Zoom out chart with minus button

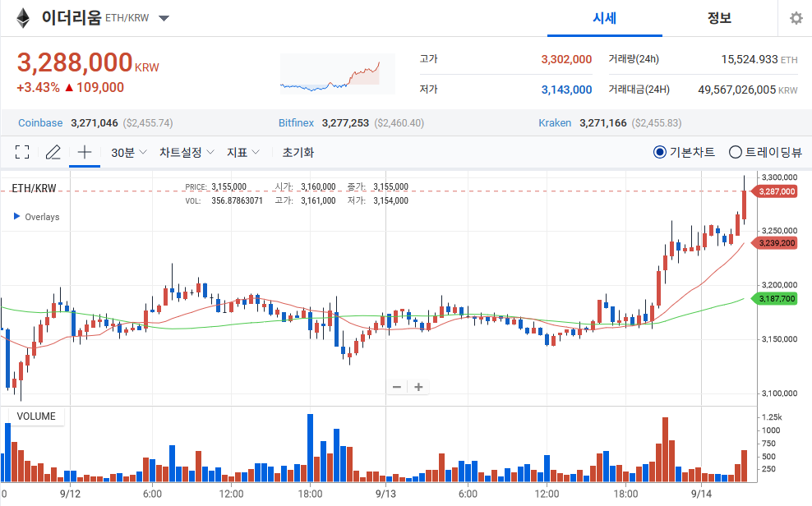(397, 387)
